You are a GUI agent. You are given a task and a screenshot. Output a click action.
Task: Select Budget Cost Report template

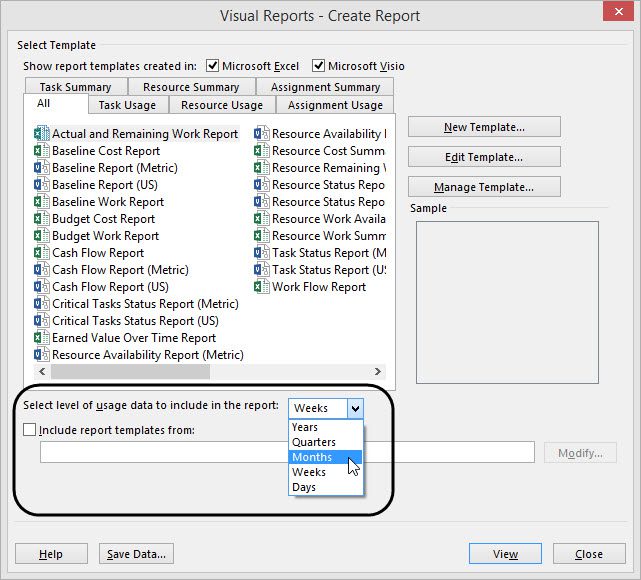coord(104,219)
